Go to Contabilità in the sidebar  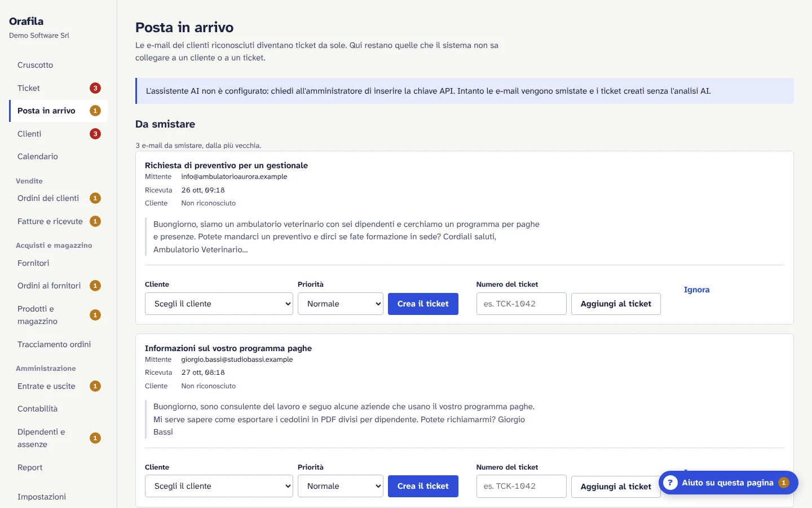[x=58, y=409]
